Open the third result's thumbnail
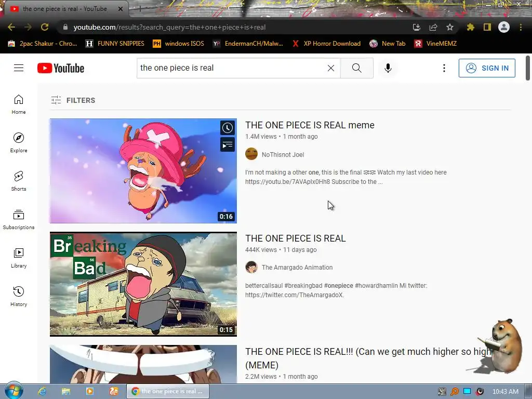Viewport: 532px width, 399px height. tap(143, 364)
